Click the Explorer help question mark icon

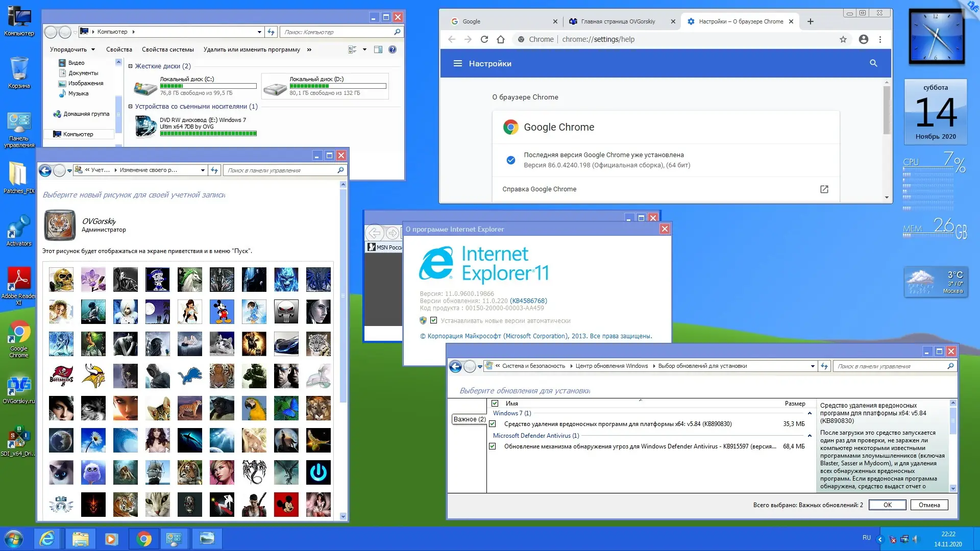point(392,49)
